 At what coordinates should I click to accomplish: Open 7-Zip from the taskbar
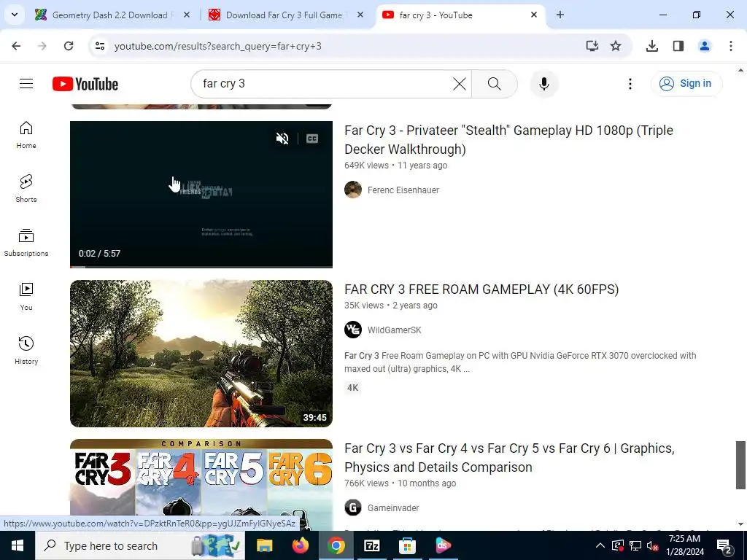(x=371, y=545)
